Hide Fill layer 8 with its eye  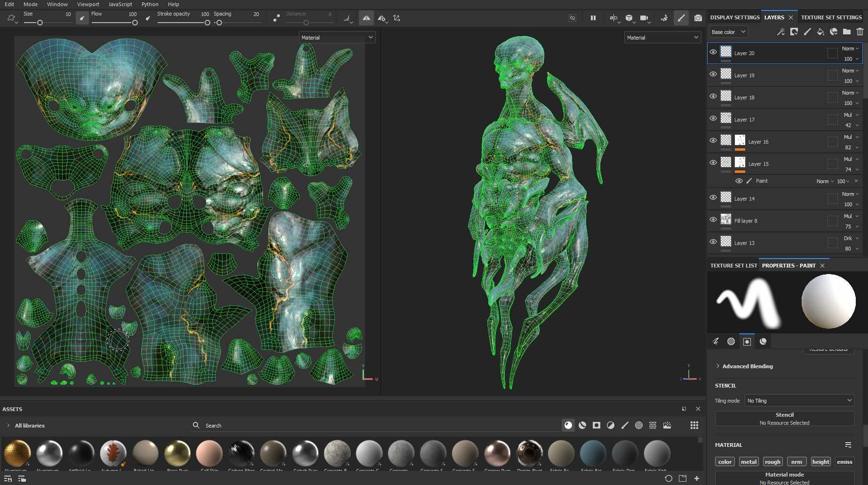click(x=713, y=220)
